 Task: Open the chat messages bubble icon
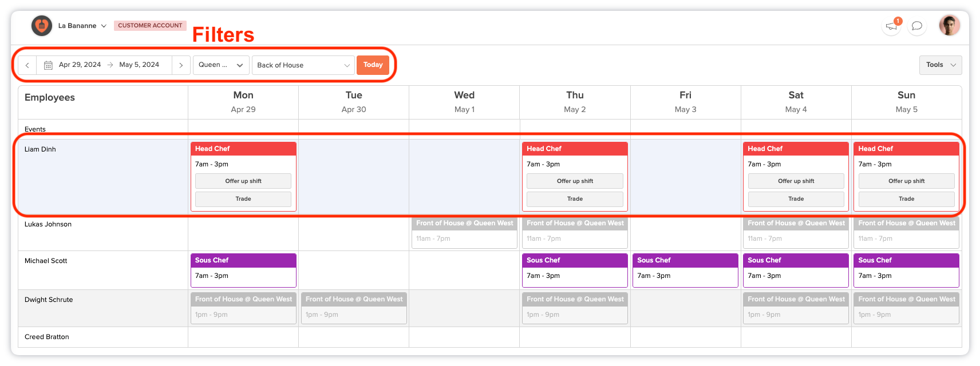coord(917,26)
